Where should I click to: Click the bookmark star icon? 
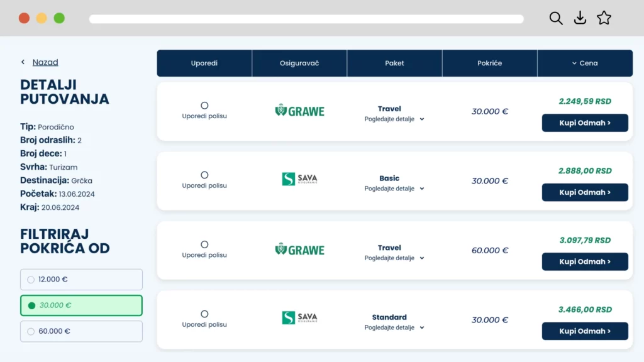click(x=604, y=18)
